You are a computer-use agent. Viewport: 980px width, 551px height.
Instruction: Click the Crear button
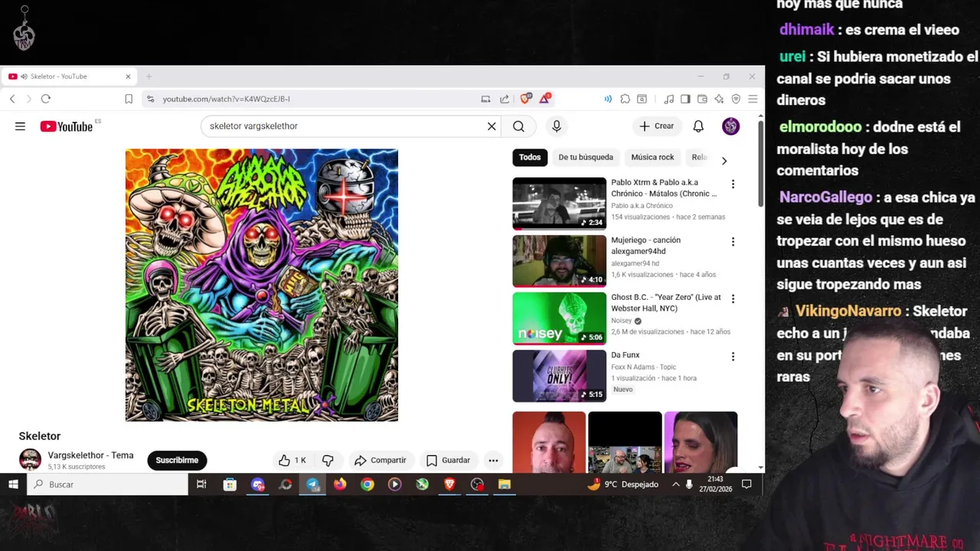pos(657,126)
